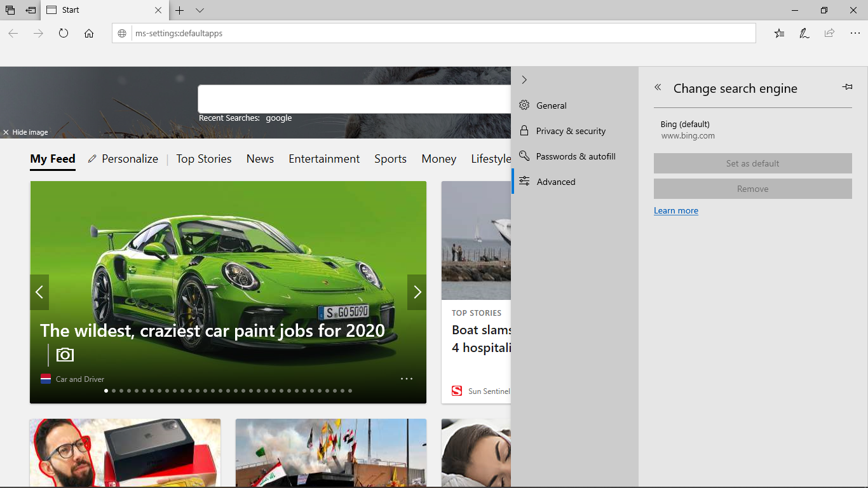Click the Remove button

coord(752,189)
